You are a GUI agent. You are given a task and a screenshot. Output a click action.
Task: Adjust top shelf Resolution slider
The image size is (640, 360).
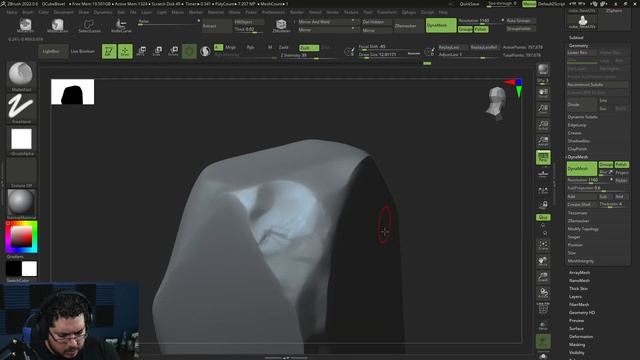coord(481,20)
